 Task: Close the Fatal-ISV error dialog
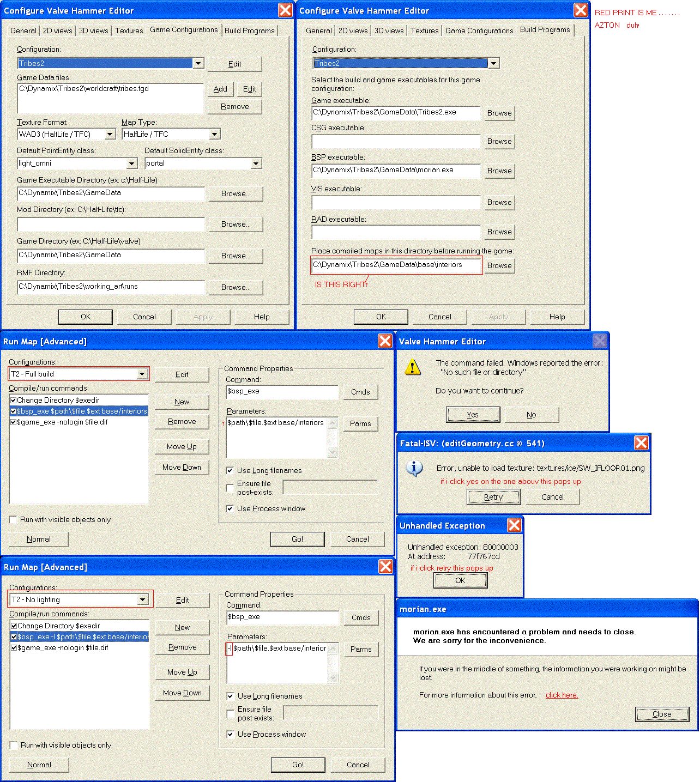tap(641, 442)
